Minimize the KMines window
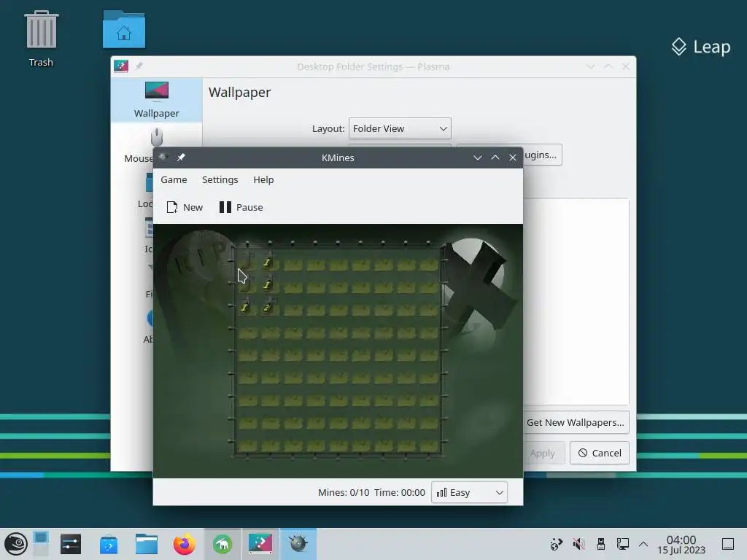The height and width of the screenshot is (560, 747). [477, 157]
